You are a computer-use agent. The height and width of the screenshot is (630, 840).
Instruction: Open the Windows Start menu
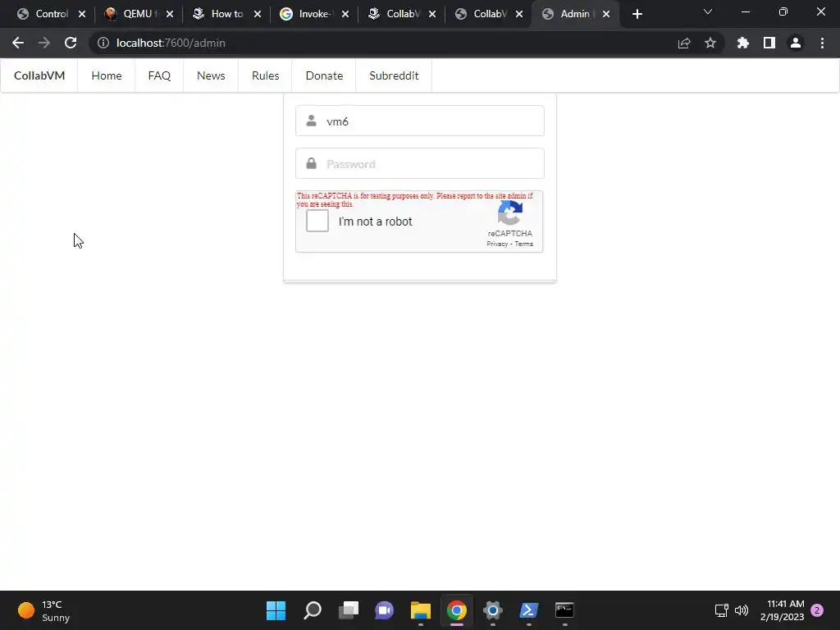(276, 610)
